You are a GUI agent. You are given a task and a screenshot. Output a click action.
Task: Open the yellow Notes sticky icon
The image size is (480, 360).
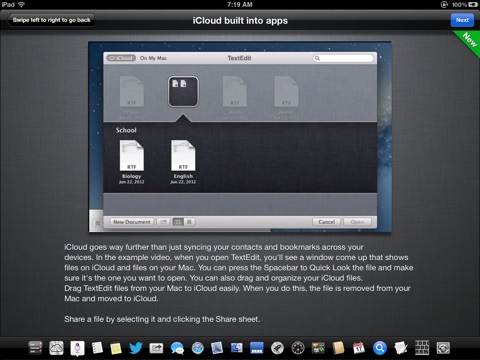tap(116, 348)
